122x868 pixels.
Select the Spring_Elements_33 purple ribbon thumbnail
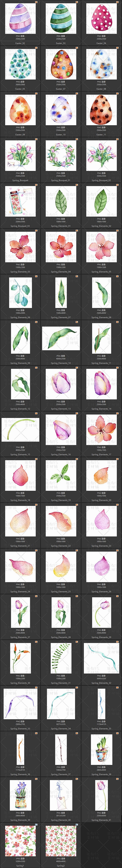[20, 704]
